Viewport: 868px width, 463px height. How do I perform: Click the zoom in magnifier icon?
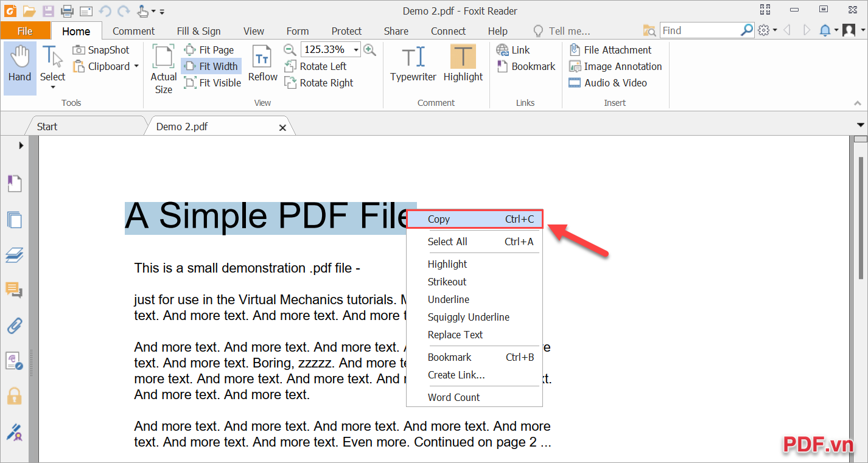click(x=369, y=50)
